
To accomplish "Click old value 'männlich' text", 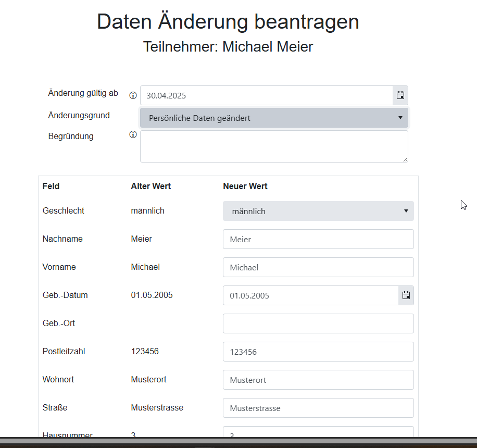I will 147,210.
